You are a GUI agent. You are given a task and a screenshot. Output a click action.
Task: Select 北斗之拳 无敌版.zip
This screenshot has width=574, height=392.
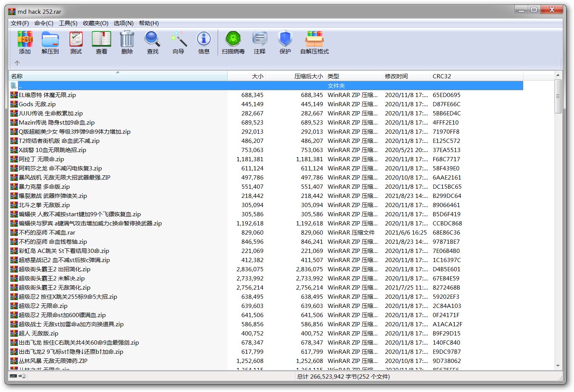266,205
